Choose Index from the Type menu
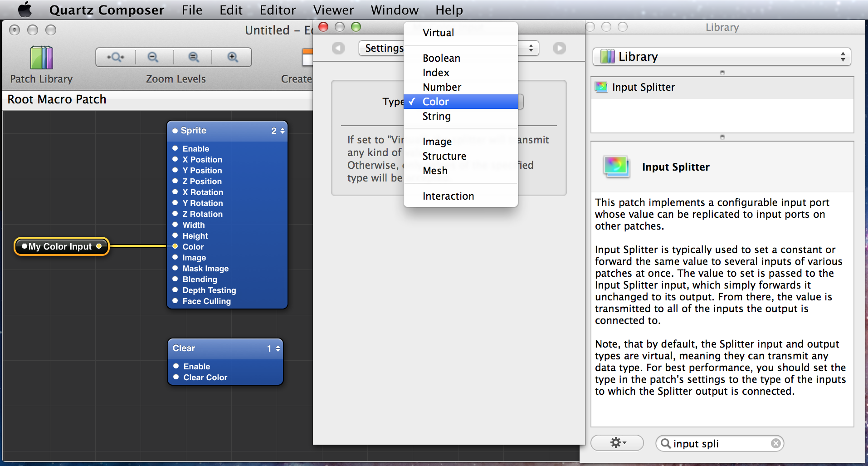The width and height of the screenshot is (868, 466). 461,73
